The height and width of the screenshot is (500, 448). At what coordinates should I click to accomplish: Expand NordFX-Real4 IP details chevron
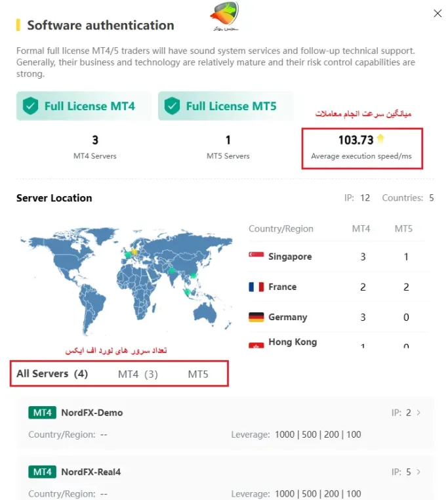pyautogui.click(x=418, y=472)
